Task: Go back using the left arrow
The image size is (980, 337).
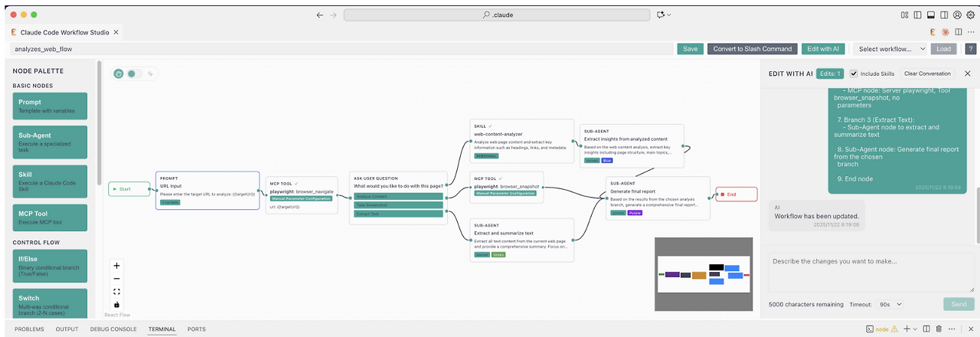Action: tap(320, 15)
